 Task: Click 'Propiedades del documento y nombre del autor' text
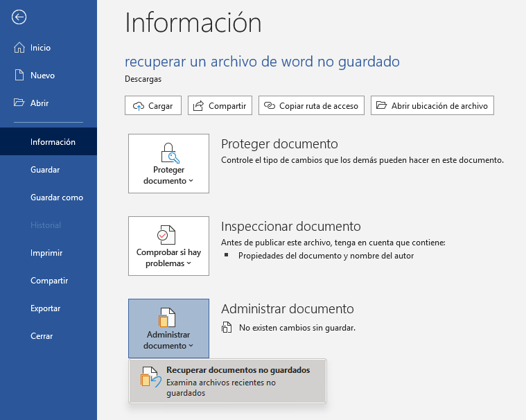326,256
